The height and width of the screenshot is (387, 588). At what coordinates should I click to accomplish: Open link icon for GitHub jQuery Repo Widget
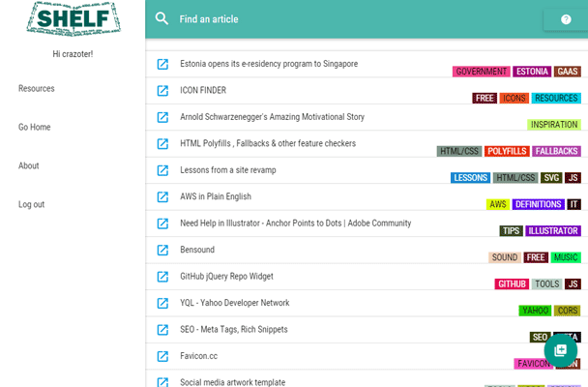[162, 277]
